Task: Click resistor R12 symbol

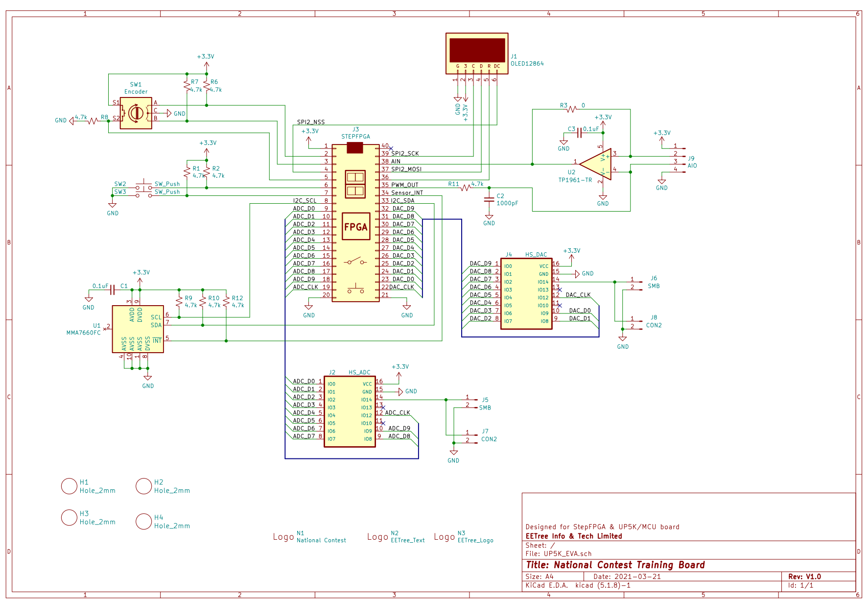Action: tap(226, 302)
